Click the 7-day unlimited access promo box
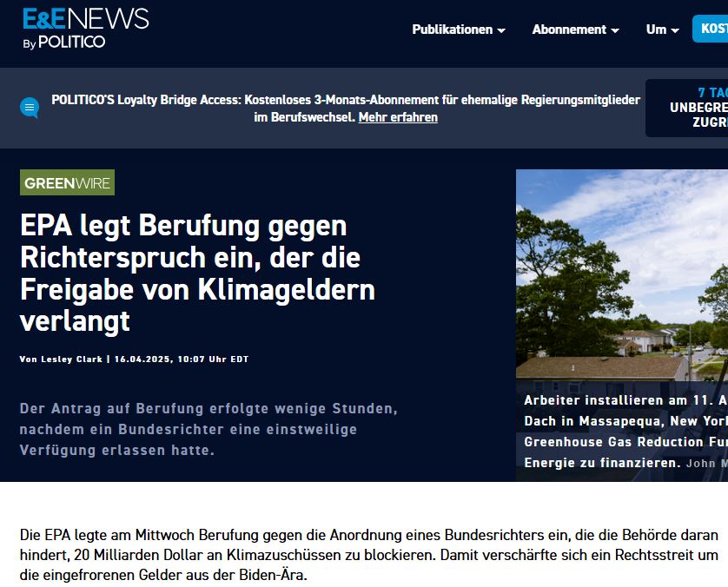The width and height of the screenshot is (728, 587). tap(691, 108)
